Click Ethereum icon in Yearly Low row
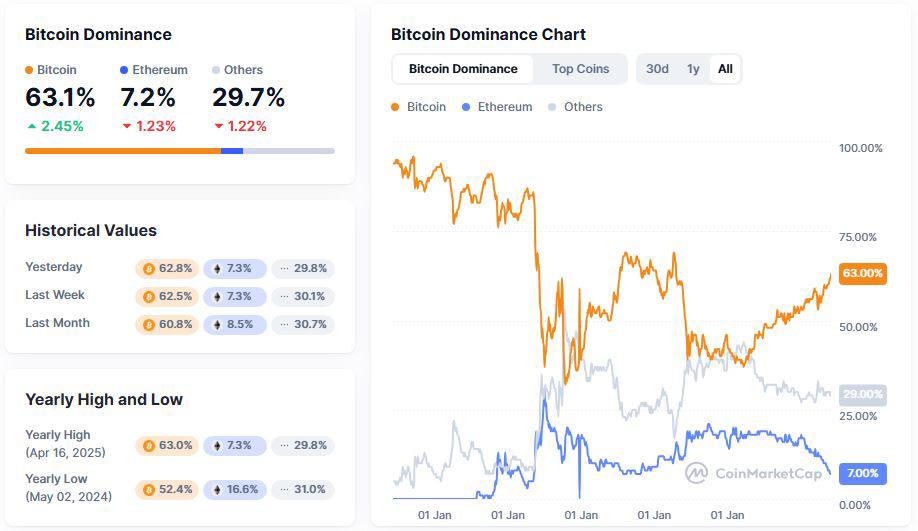This screenshot has height=531, width=918. pos(218,489)
